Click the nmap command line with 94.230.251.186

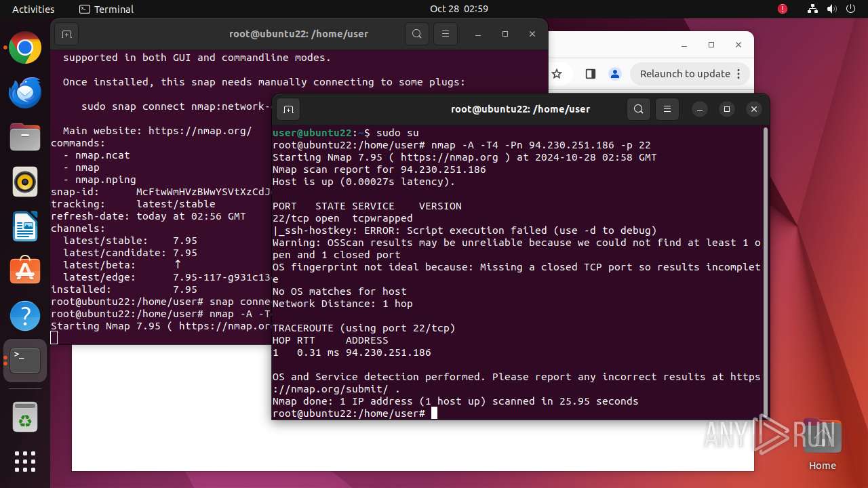[462, 145]
